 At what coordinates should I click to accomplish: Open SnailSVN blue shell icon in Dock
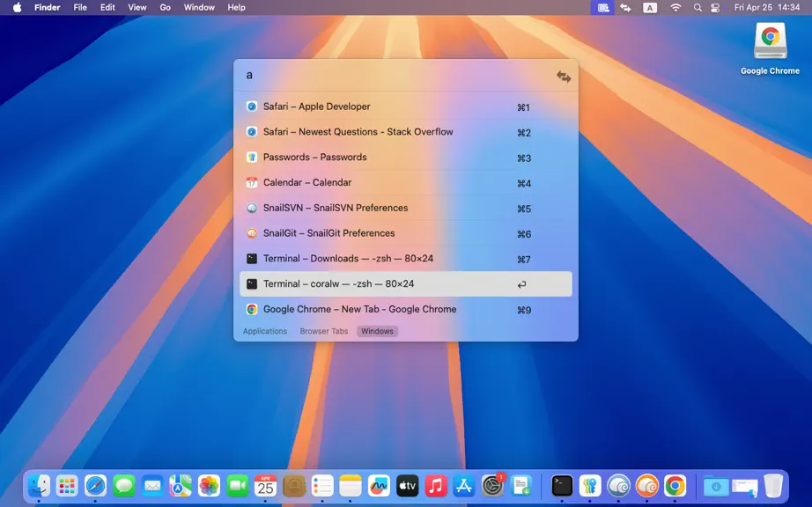coord(618,486)
